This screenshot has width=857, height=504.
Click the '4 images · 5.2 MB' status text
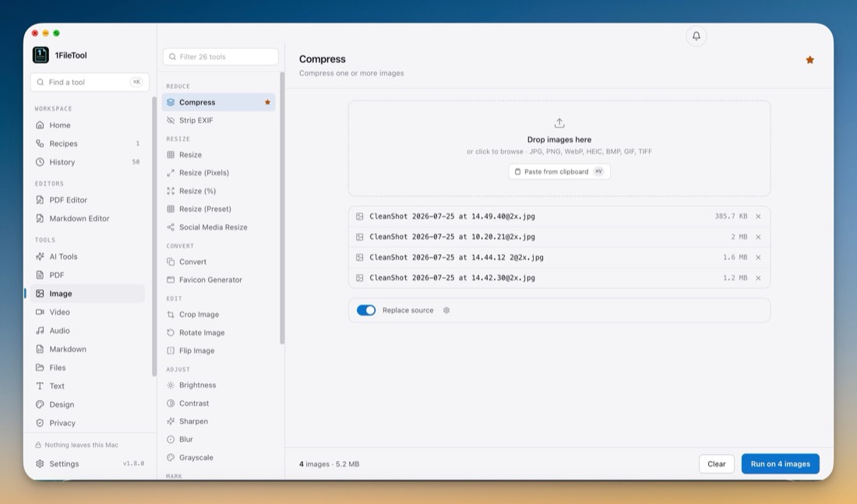[329, 464]
